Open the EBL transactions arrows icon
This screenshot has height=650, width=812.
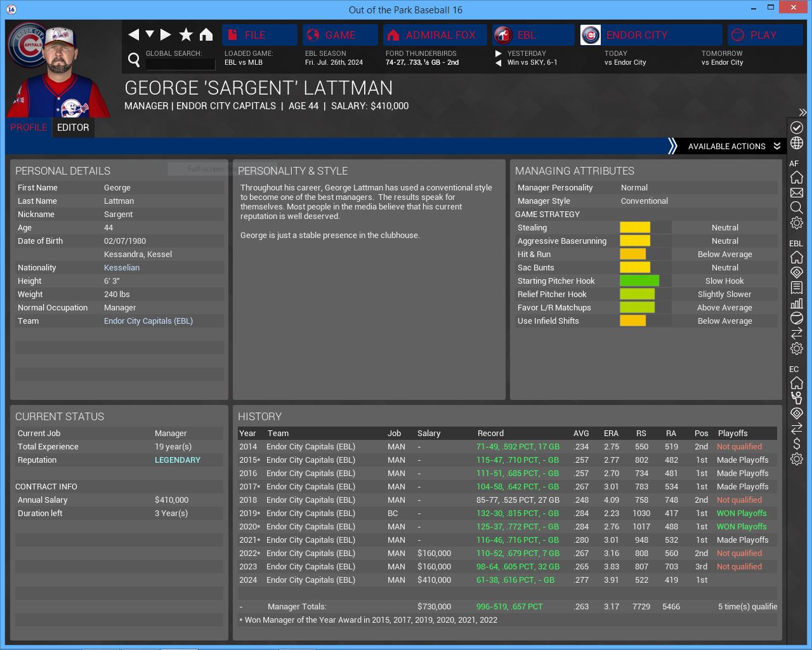point(797,333)
